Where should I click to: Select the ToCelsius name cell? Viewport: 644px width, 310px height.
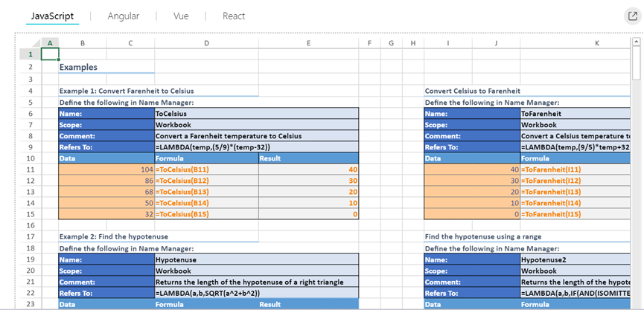point(257,114)
